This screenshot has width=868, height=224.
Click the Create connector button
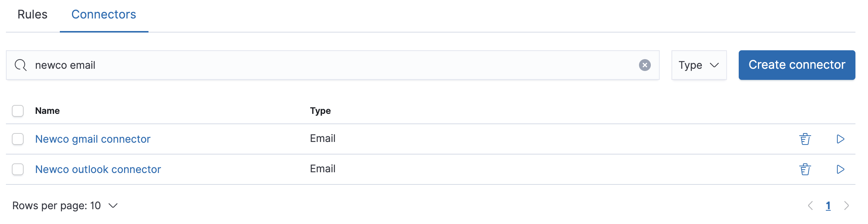tap(796, 65)
